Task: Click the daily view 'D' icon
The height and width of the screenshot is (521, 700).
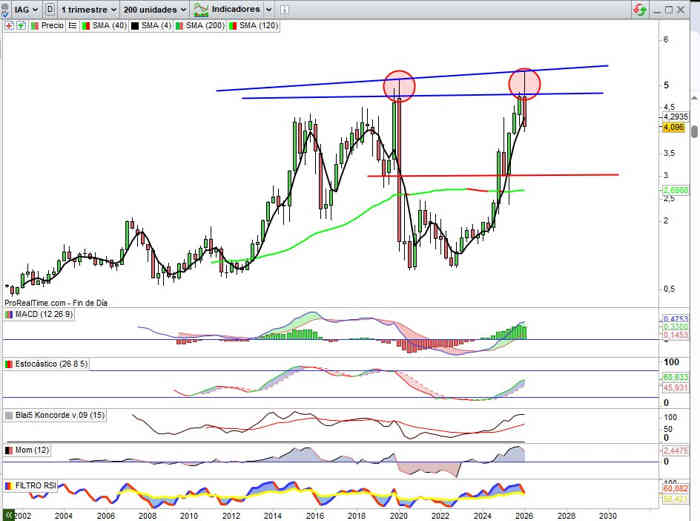Action: coord(50,9)
